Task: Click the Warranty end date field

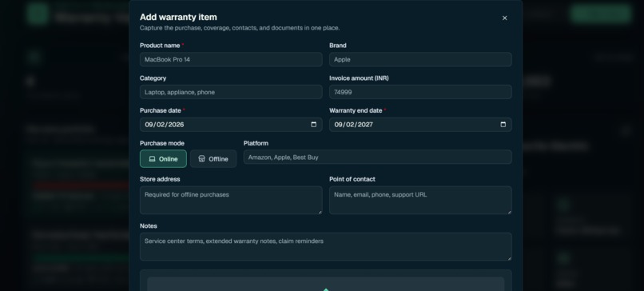Action: (420, 125)
